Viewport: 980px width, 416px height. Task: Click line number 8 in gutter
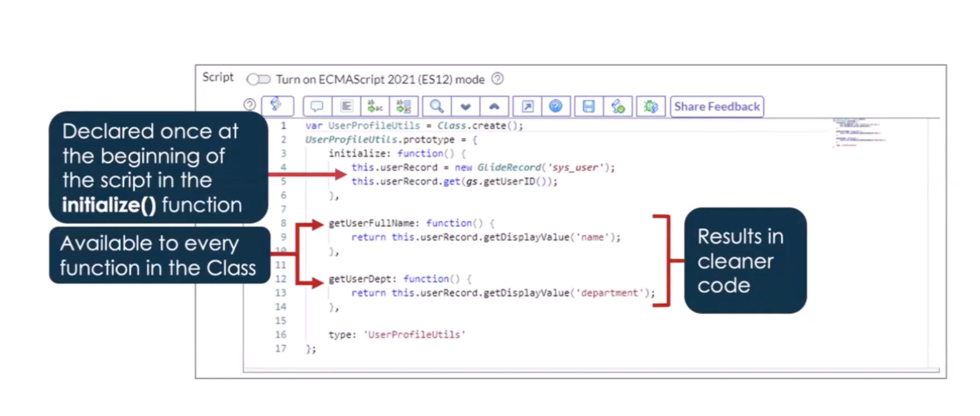coord(283,223)
